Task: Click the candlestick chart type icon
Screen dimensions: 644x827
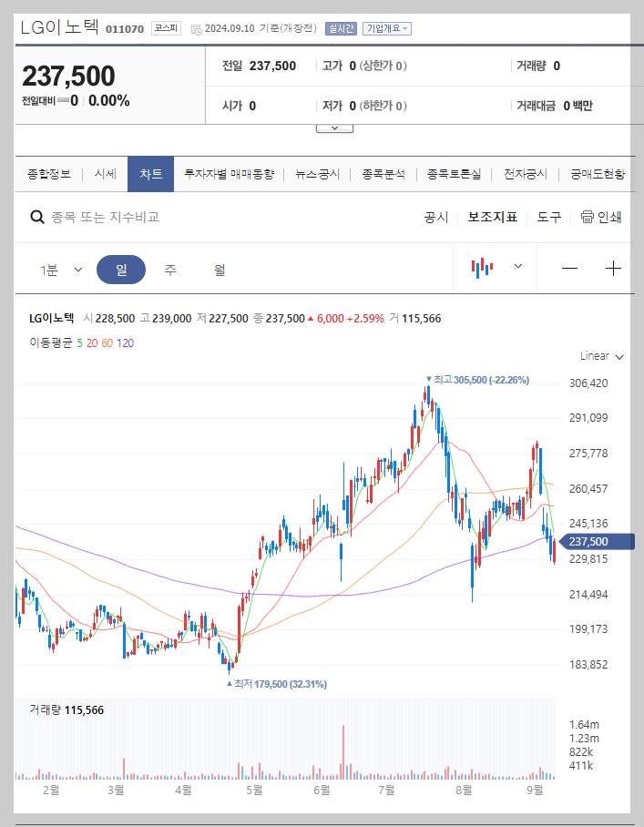Action: [x=482, y=268]
